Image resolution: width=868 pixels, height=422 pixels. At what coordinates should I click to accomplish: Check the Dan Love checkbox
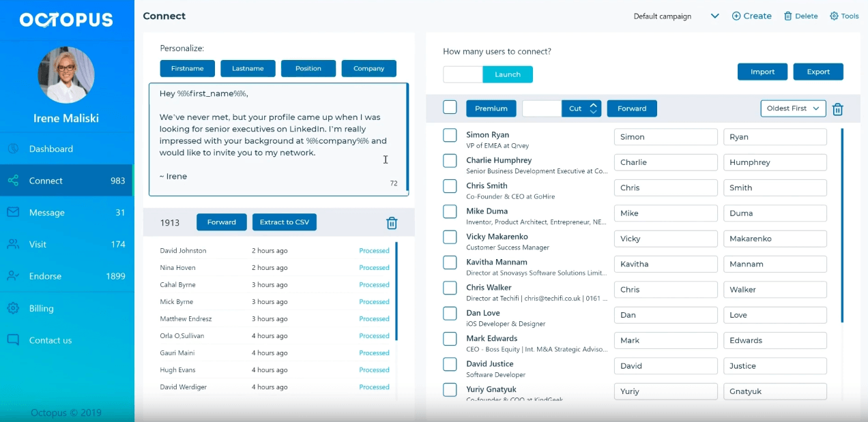click(x=450, y=314)
